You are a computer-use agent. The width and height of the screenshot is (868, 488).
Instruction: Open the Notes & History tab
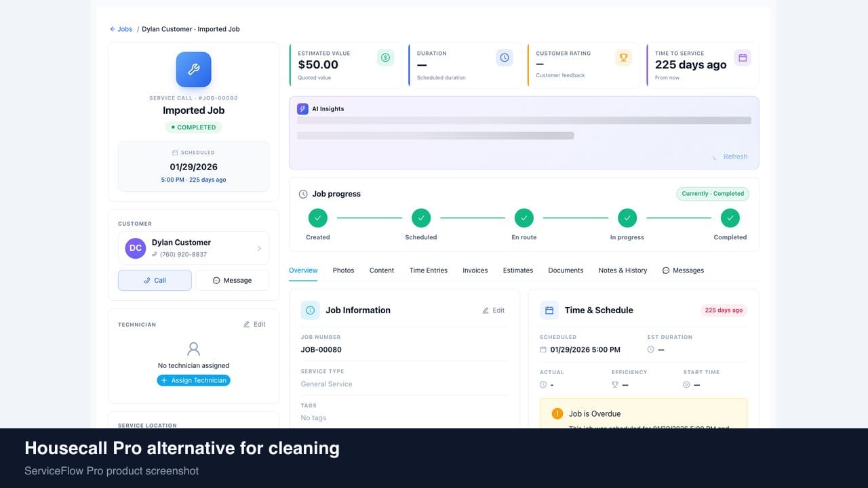click(623, 270)
